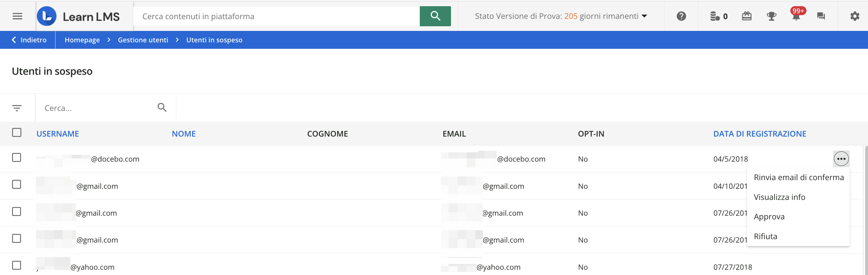This screenshot has height=275, width=868.
Task: Choose Rifiuta from the context menu
Action: coord(765,236)
